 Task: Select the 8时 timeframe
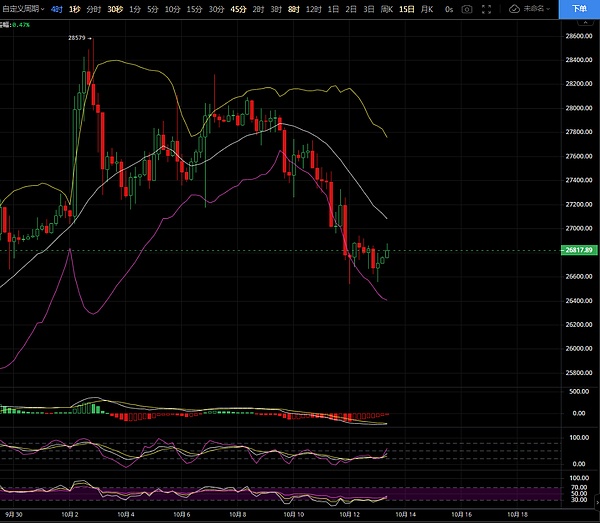click(x=293, y=8)
